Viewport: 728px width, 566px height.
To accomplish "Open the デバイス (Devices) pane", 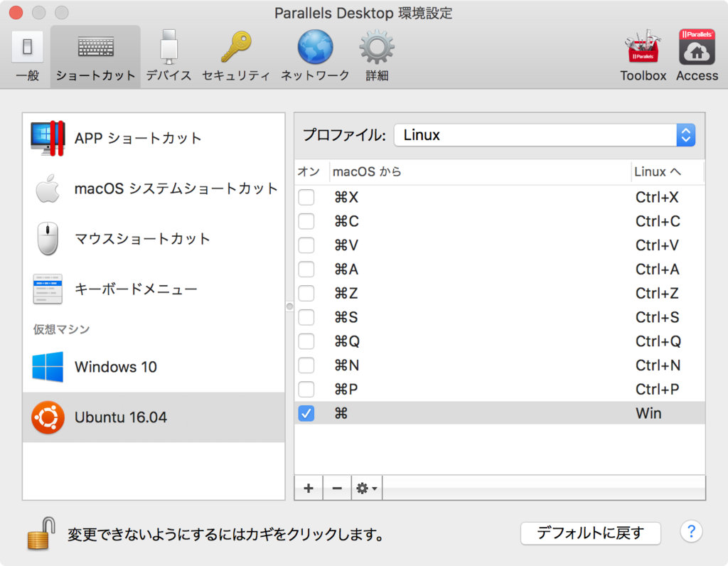I will [x=169, y=56].
